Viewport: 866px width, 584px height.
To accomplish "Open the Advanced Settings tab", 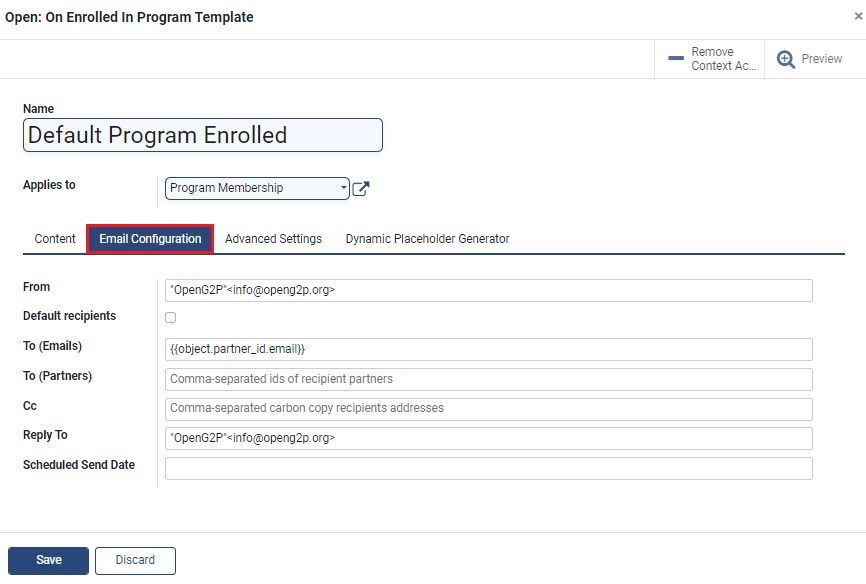I will click(x=273, y=239).
